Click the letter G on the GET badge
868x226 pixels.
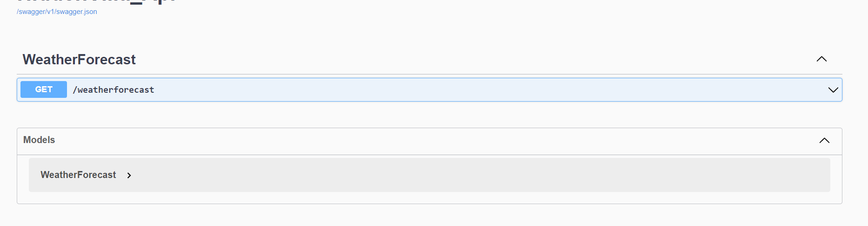38,89
